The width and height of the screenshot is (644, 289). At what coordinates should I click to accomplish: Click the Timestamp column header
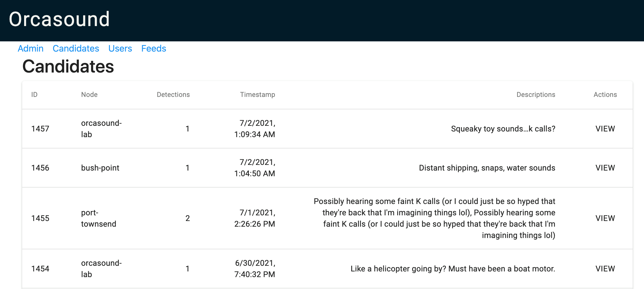click(x=258, y=95)
